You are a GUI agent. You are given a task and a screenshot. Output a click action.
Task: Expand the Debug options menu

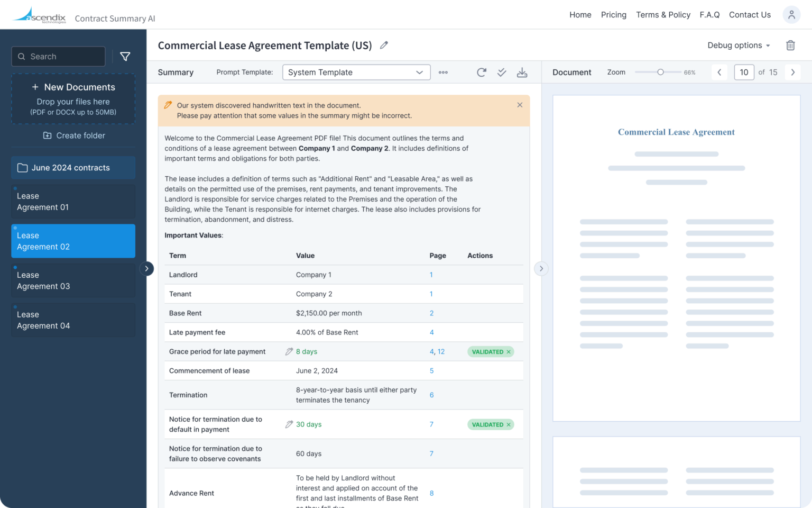click(x=739, y=46)
